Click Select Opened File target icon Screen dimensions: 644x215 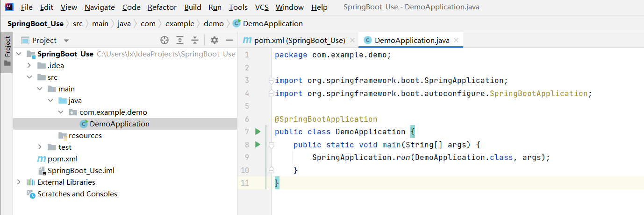tap(164, 40)
